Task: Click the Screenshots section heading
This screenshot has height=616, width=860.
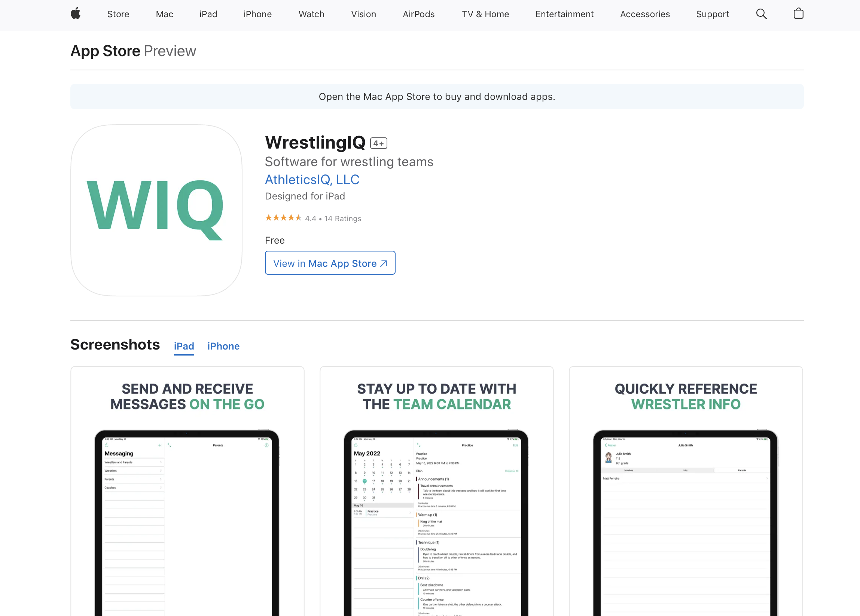Action: pos(115,345)
